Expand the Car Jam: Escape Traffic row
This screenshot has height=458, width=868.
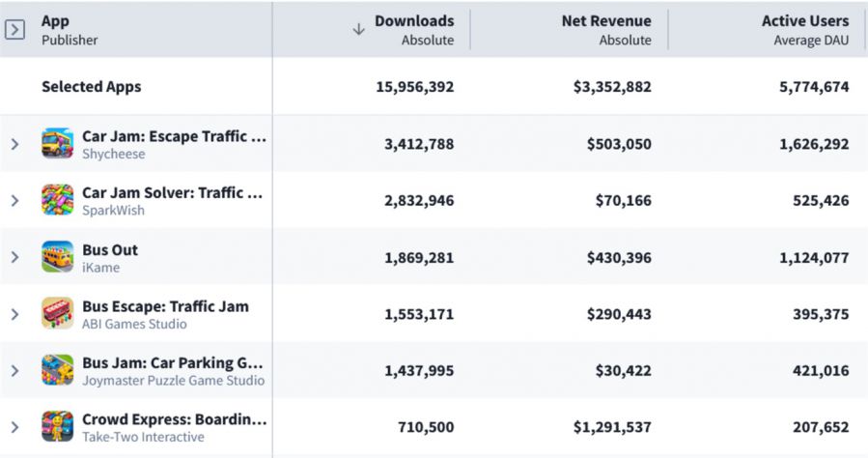[x=14, y=144]
